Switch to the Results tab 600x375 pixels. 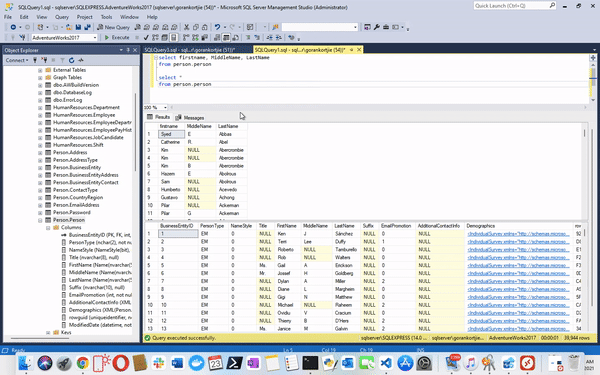[x=159, y=117]
